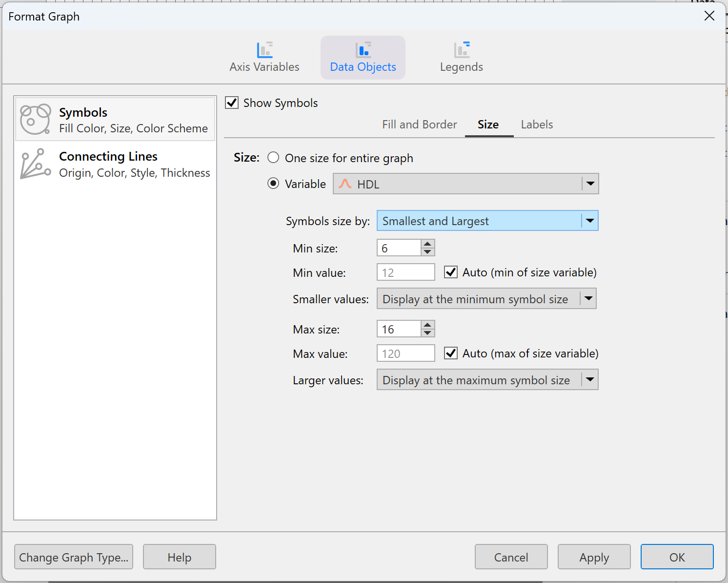The width and height of the screenshot is (728, 583).
Task: Open the Legends section icon
Action: click(462, 50)
